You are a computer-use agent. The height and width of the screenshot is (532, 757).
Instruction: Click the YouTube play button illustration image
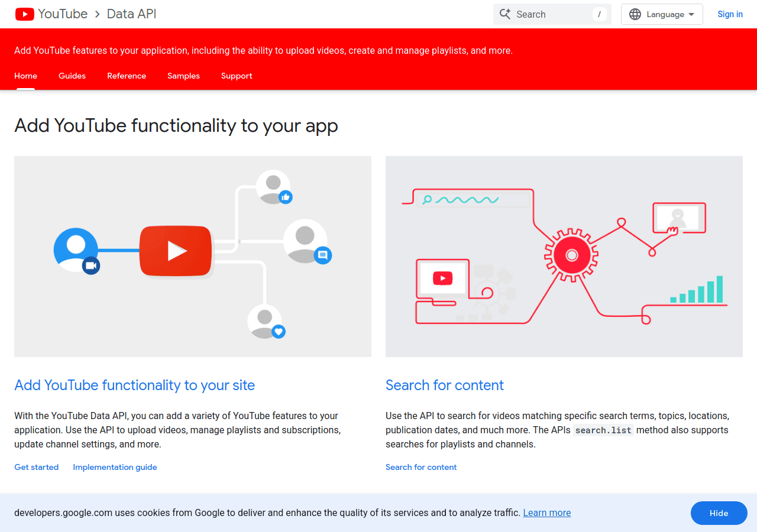[x=193, y=257]
